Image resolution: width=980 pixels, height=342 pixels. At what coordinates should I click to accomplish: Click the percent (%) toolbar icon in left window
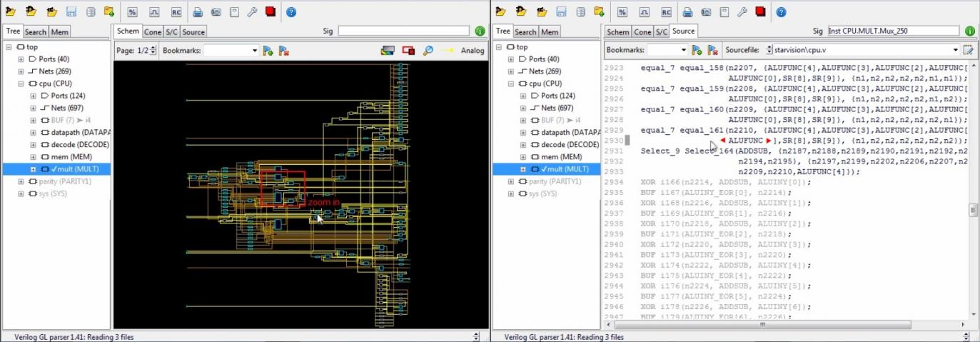pos(132,11)
